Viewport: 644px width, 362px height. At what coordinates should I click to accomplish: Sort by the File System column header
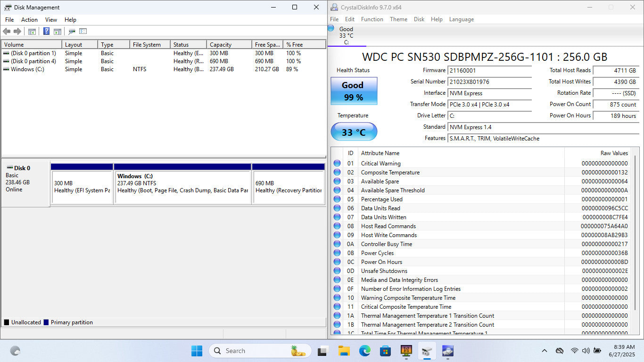[149, 45]
